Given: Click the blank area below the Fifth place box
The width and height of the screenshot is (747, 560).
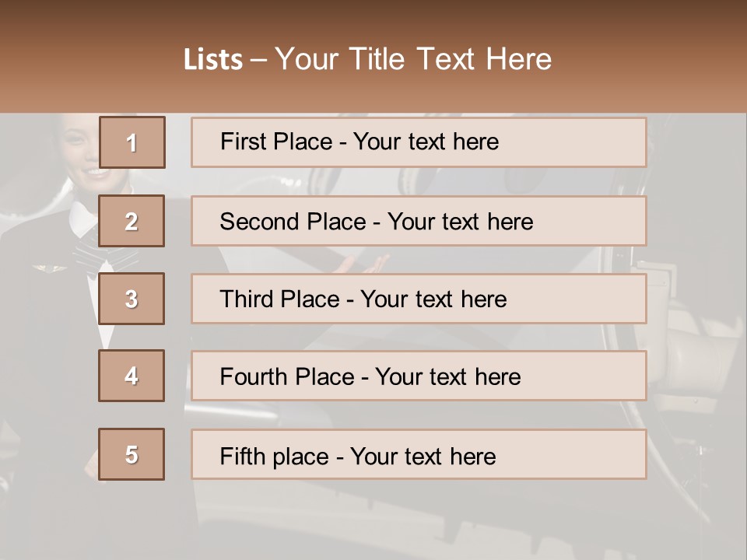Looking at the screenshot, I should pyautogui.click(x=419, y=517).
